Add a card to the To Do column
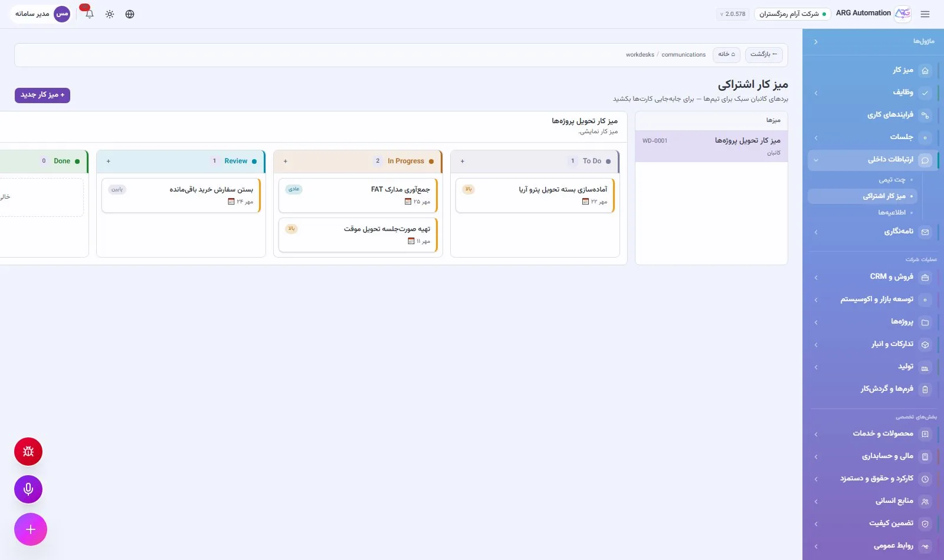 (x=463, y=161)
